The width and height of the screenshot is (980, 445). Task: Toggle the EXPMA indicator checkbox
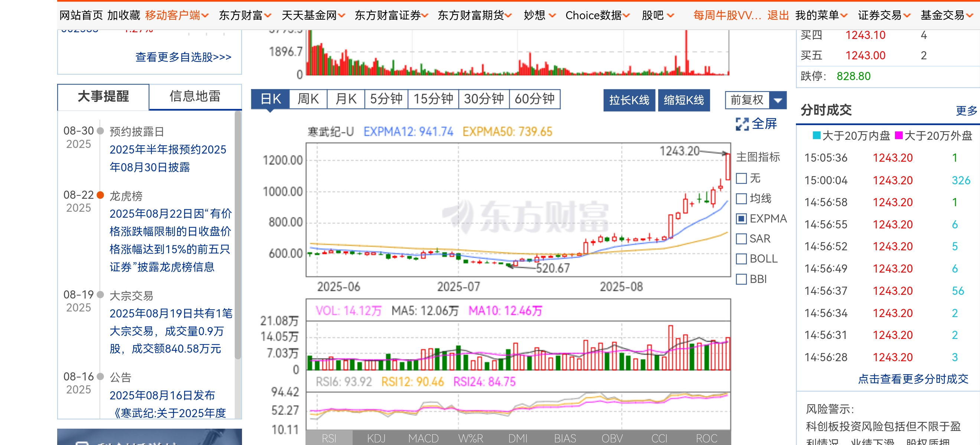(741, 218)
